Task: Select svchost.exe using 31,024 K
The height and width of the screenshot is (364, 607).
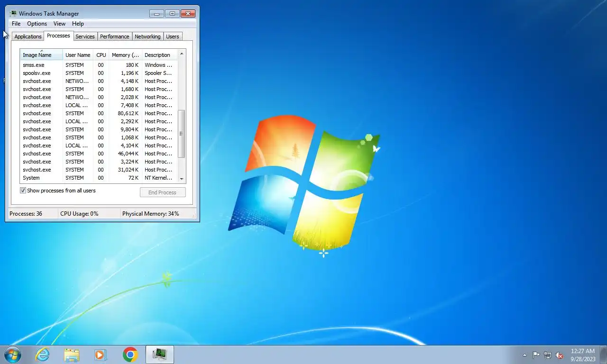Action: (x=99, y=170)
